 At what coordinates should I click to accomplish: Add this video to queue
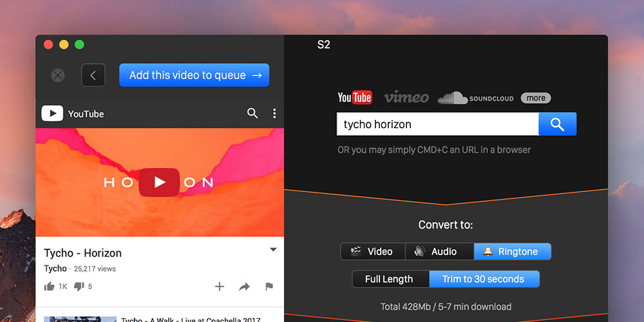(x=194, y=75)
